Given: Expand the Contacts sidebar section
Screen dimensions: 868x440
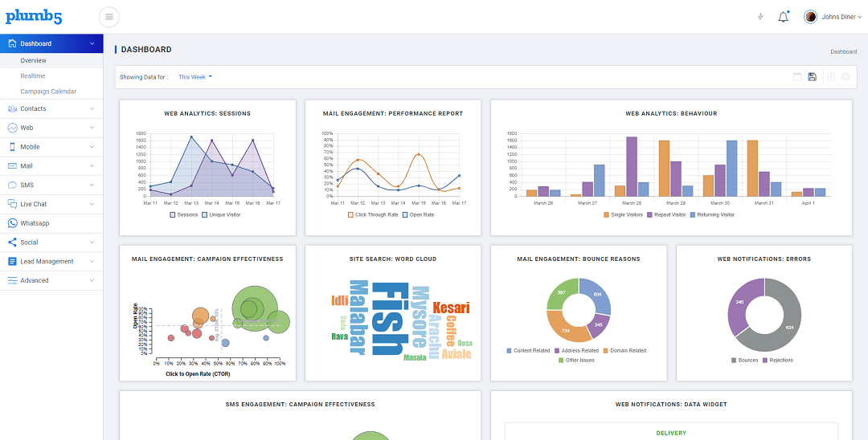Looking at the screenshot, I should coord(51,108).
